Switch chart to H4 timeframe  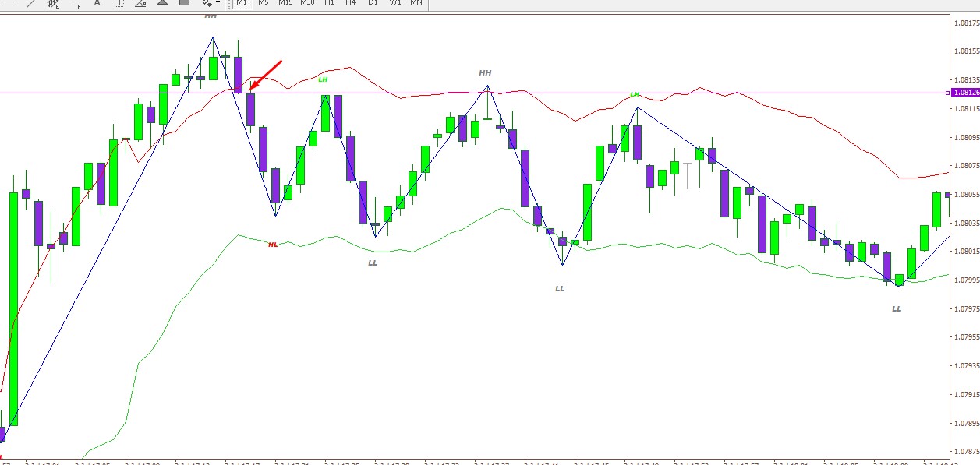(351, 2)
